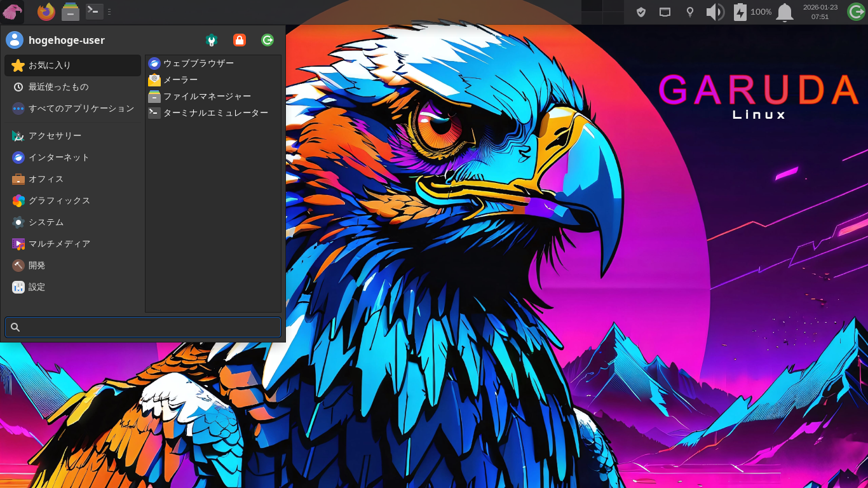This screenshot has width=868, height=488.
Task: Lock the screen with the orange padlock icon
Action: tap(240, 40)
